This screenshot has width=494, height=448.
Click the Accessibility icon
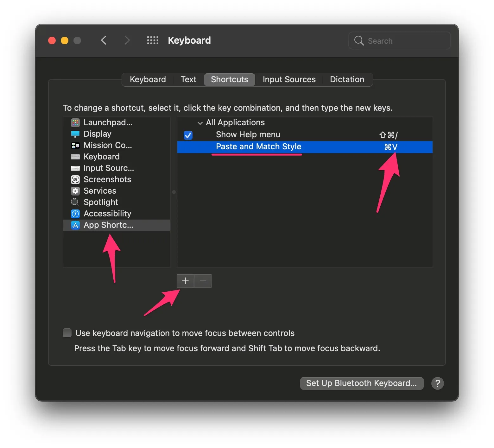pos(75,214)
